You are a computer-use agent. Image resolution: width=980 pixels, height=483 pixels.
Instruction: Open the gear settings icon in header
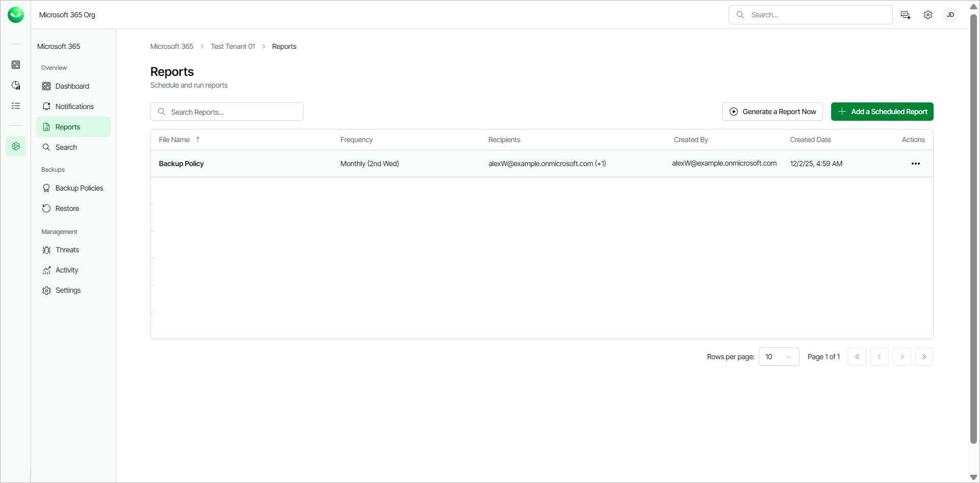(928, 15)
